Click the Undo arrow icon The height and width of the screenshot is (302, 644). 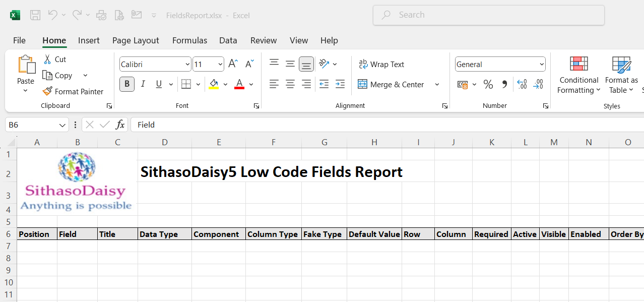tap(52, 15)
